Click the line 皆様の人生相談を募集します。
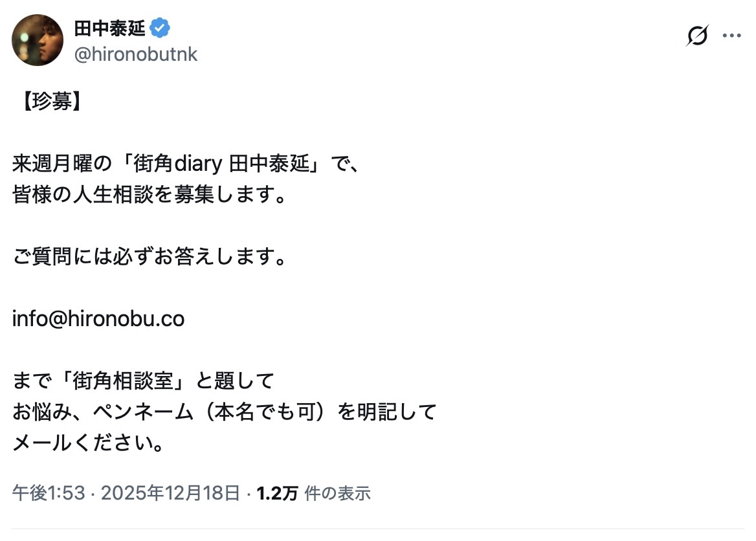The width and height of the screenshot is (756, 541). pyautogui.click(x=150, y=195)
